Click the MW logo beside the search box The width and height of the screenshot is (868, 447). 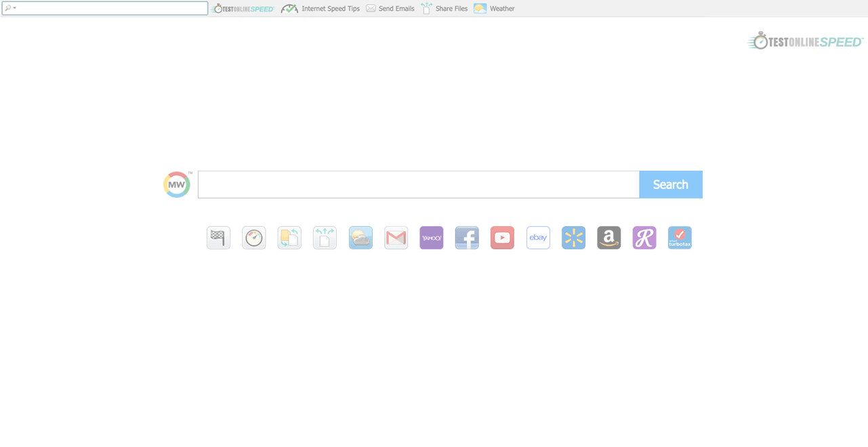pyautogui.click(x=177, y=184)
